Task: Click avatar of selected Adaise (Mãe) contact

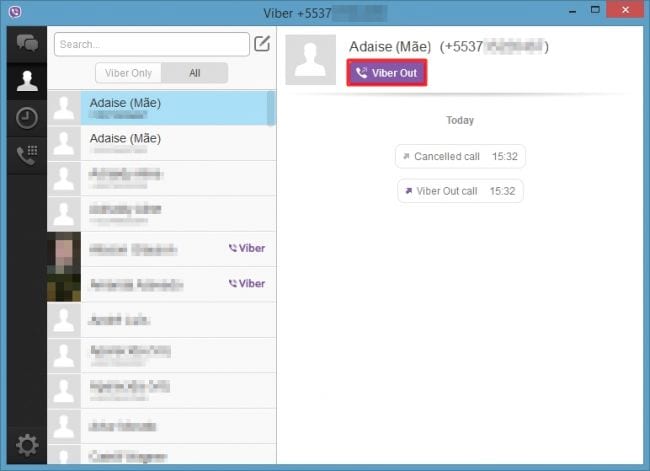Action: (64, 108)
